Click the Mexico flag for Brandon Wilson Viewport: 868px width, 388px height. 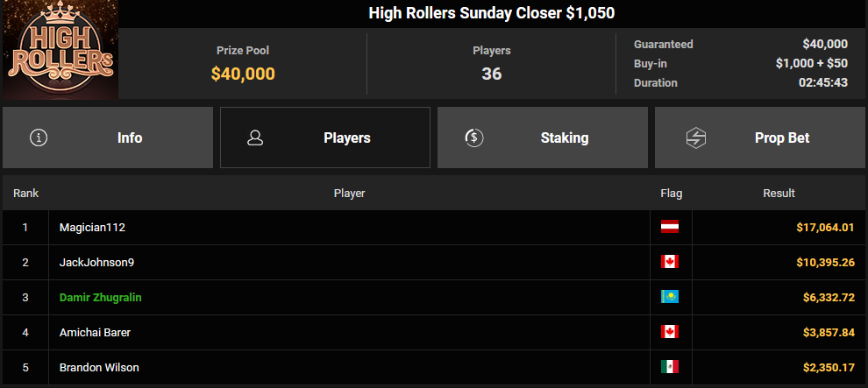pos(669,367)
